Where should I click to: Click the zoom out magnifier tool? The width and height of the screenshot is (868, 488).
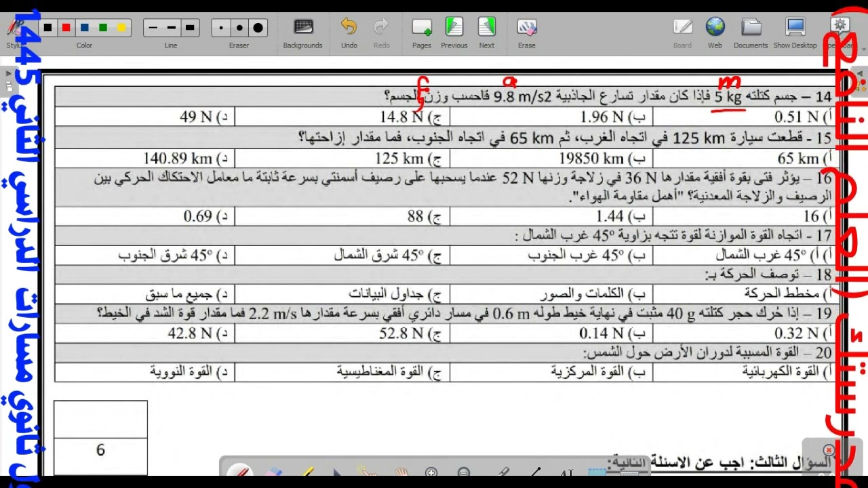pyautogui.click(x=464, y=472)
